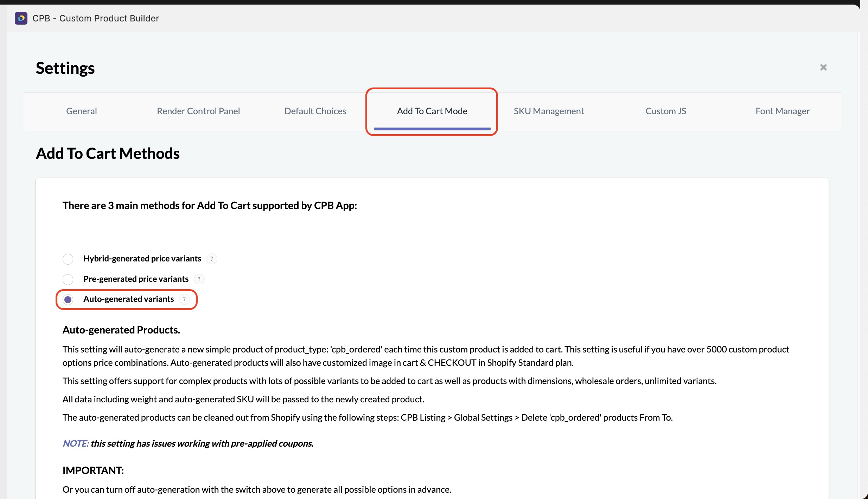The height and width of the screenshot is (499, 868).
Task: Select the Add To Cart Mode tab
Action: coord(432,111)
